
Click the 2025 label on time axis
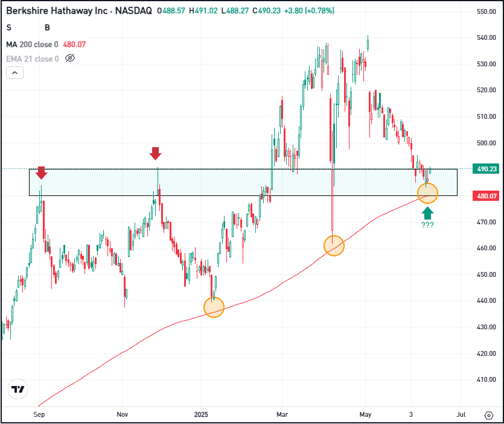(201, 414)
